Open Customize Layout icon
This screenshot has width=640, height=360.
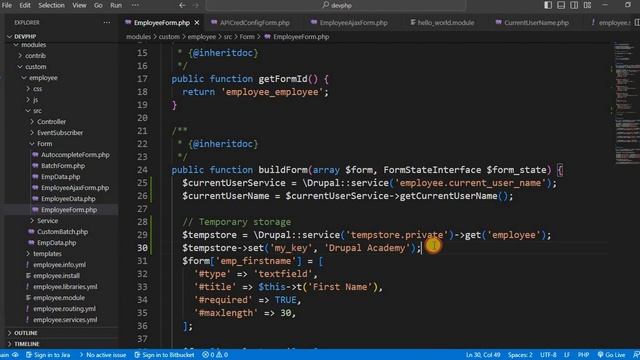tap(587, 5)
